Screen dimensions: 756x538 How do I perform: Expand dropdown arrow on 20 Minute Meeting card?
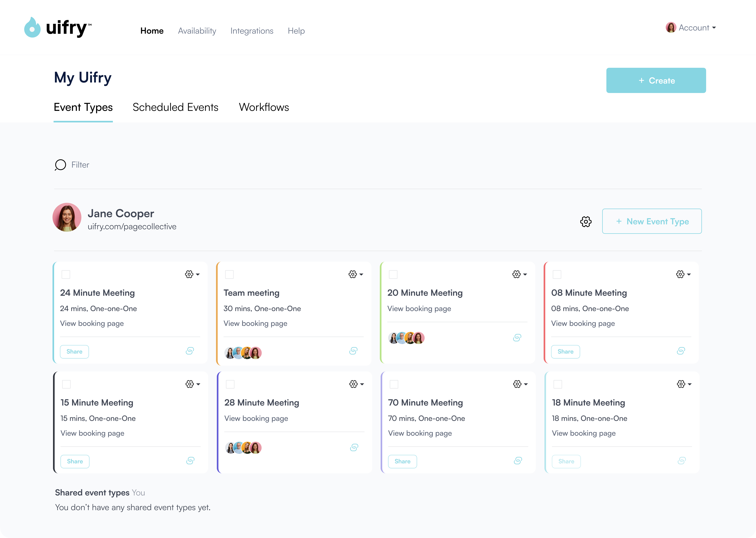point(525,275)
